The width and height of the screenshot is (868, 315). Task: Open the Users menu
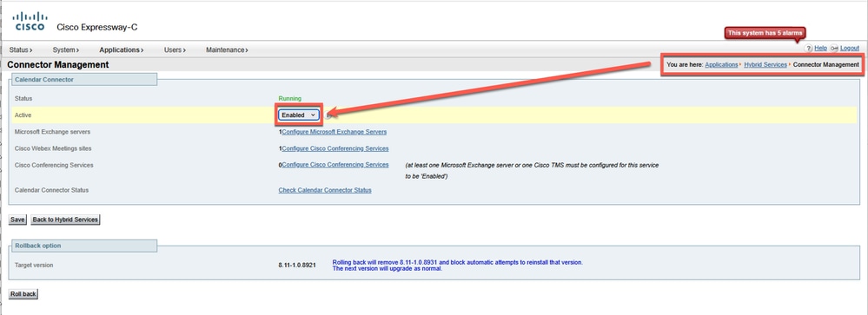click(175, 49)
